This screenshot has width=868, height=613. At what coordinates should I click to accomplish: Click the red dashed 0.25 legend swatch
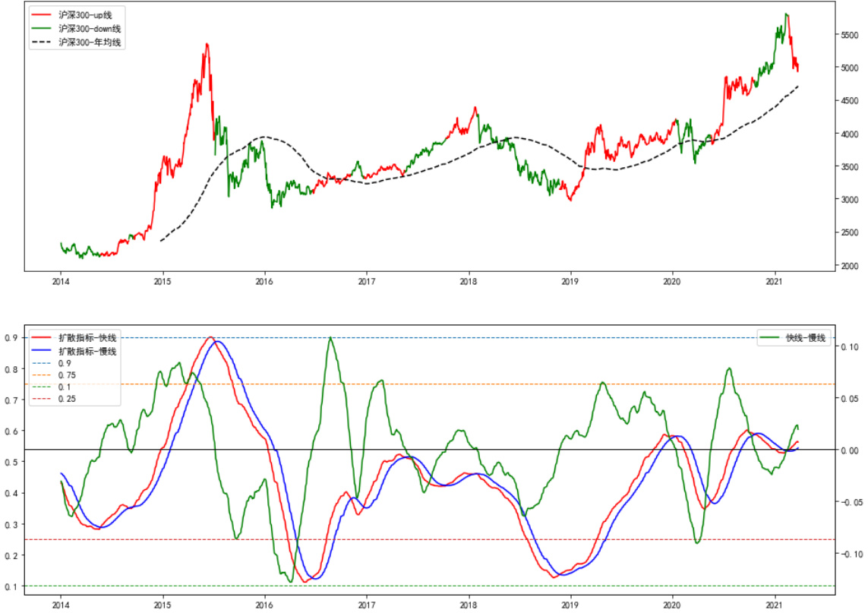tap(42, 399)
